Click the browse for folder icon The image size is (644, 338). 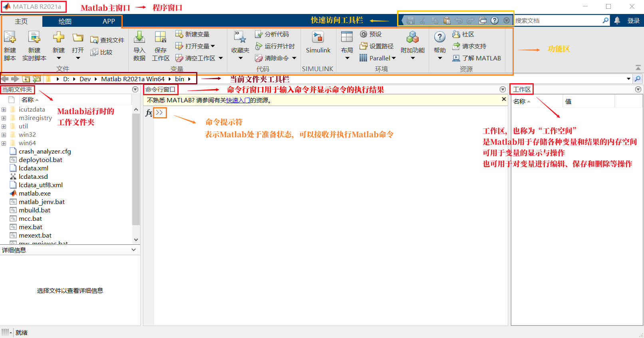tap(37, 79)
